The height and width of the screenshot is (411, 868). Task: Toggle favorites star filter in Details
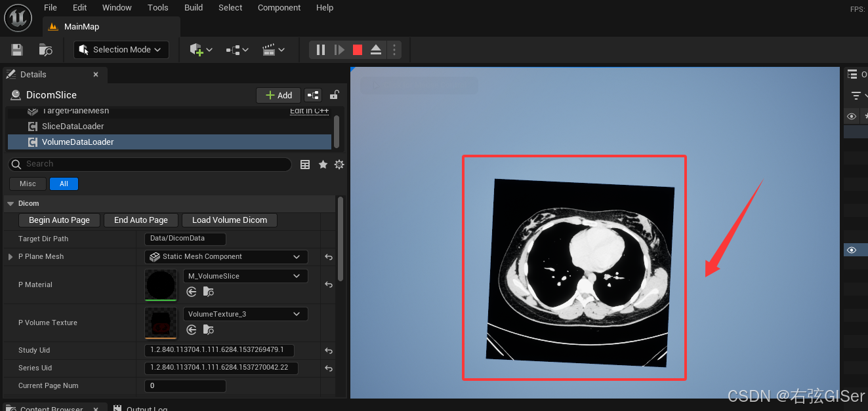click(x=323, y=165)
